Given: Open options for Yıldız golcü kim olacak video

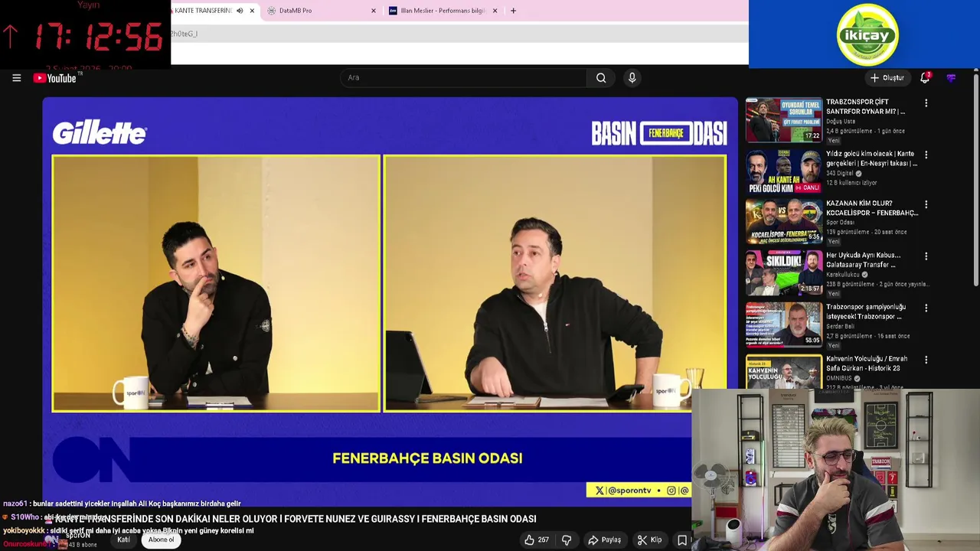Looking at the screenshot, I should pos(926,155).
